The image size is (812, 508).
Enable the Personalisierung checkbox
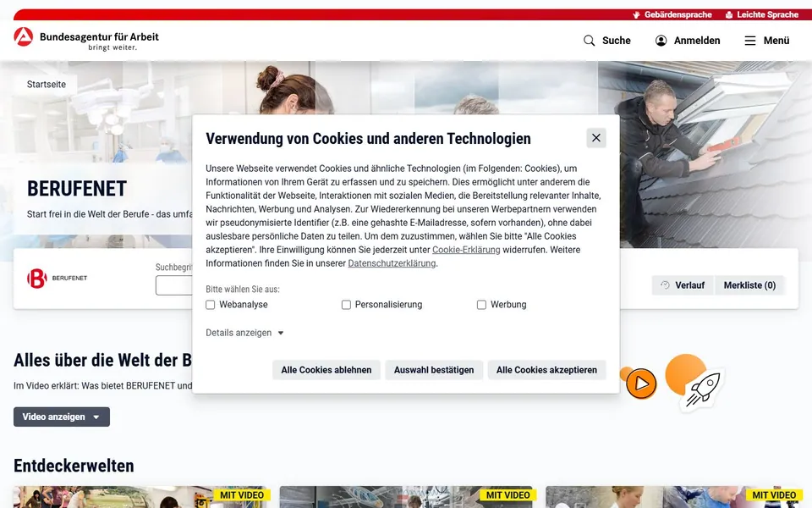tap(346, 305)
